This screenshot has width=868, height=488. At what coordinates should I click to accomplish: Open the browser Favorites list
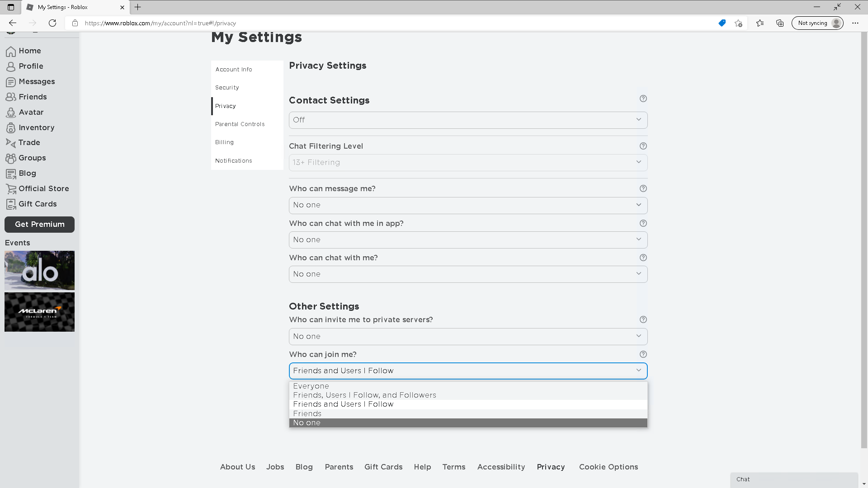(760, 23)
